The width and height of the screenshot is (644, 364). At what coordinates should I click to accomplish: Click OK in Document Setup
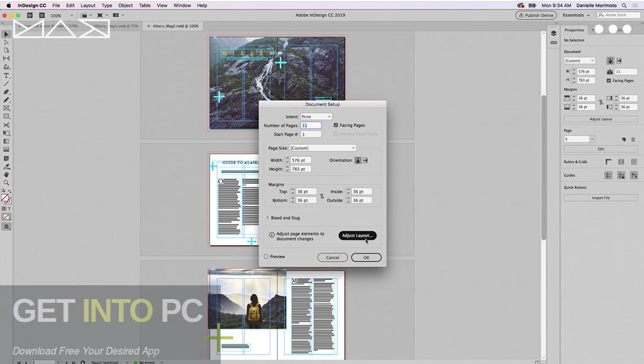366,258
